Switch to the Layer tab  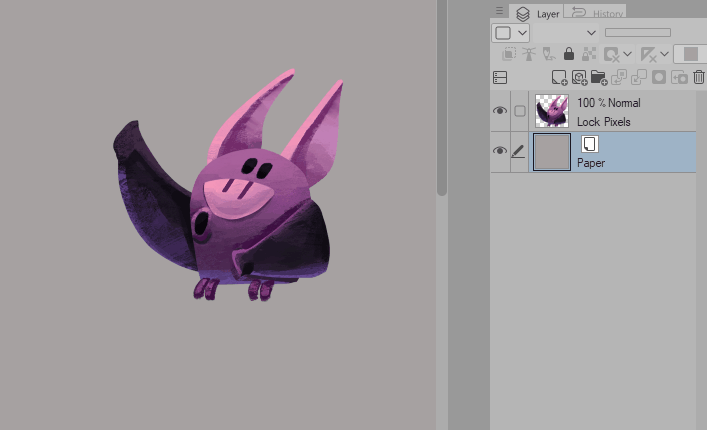537,14
